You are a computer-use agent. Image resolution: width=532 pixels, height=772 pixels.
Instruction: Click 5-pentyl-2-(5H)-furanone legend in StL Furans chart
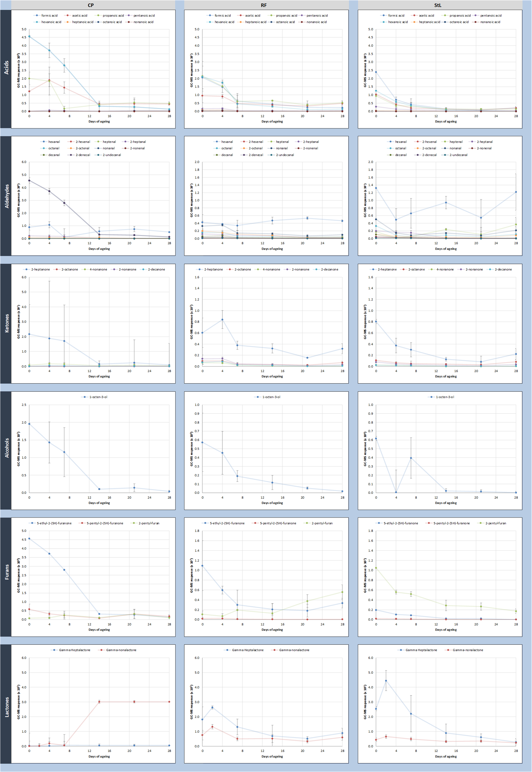448,523
